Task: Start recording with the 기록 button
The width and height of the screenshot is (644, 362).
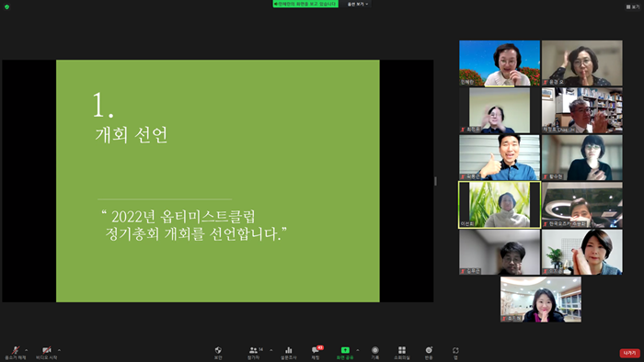Action: pyautogui.click(x=375, y=353)
